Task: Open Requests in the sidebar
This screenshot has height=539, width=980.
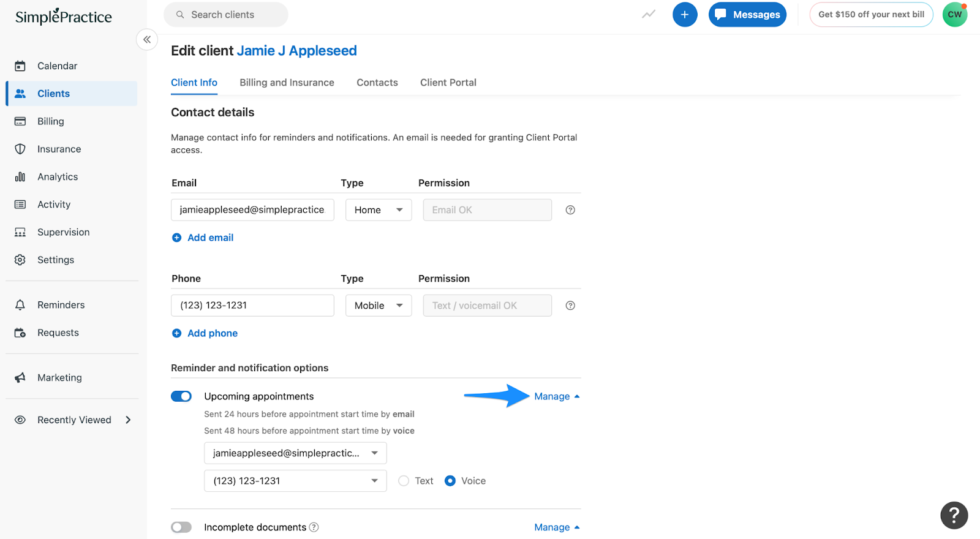Action: 72,333
